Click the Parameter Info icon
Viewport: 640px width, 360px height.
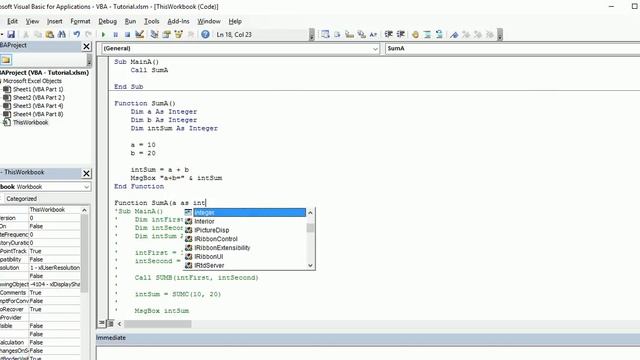(361, 35)
